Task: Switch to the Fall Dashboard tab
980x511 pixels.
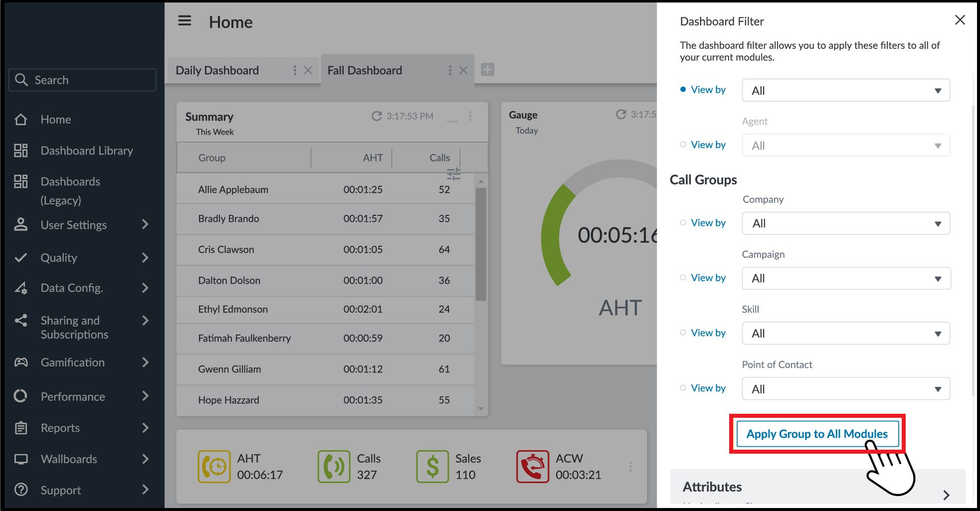Action: coord(365,70)
